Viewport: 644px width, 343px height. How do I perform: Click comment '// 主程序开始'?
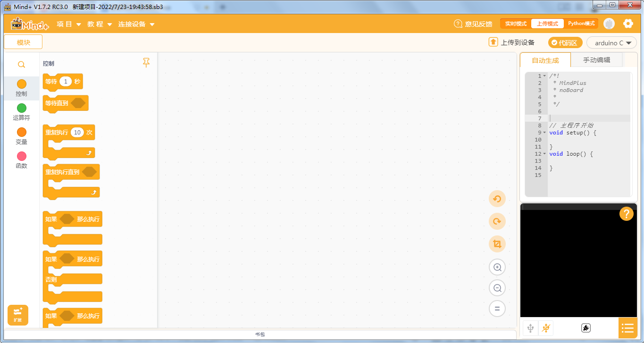coord(571,125)
